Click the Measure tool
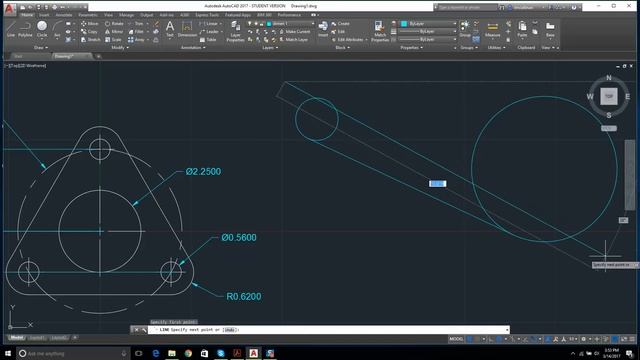 point(493,29)
